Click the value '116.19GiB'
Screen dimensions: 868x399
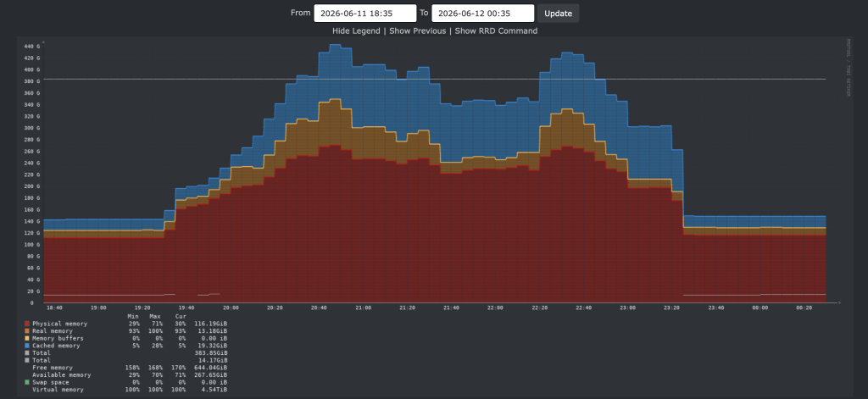click(x=210, y=324)
